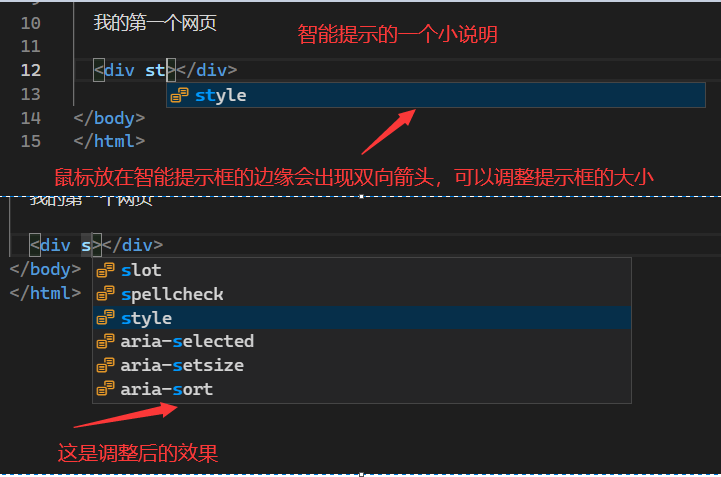Select line number 14 in the gutter
The image size is (721, 477).
[30, 118]
